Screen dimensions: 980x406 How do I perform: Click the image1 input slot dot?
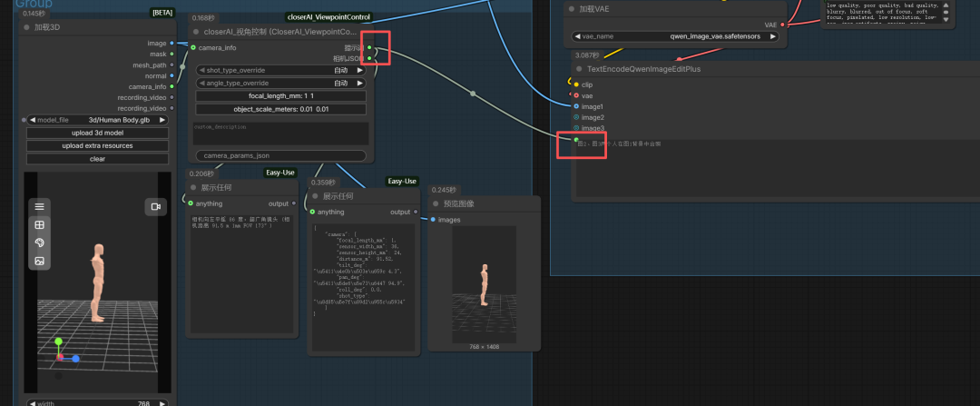(576, 106)
